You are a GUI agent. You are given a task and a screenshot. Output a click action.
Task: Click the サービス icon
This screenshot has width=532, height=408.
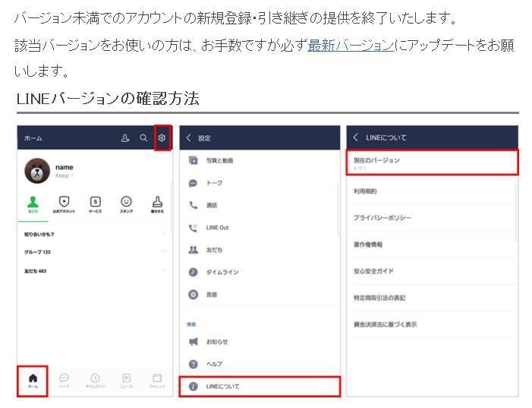(x=95, y=203)
